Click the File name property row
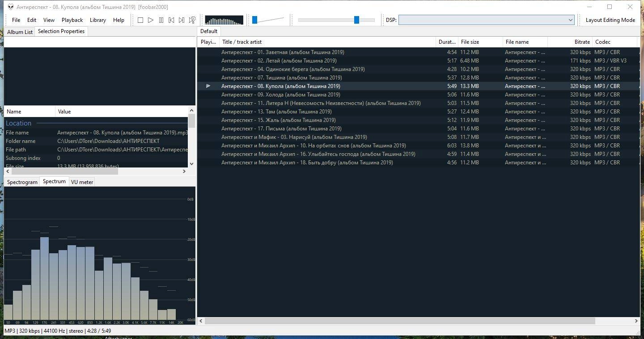 pos(96,133)
